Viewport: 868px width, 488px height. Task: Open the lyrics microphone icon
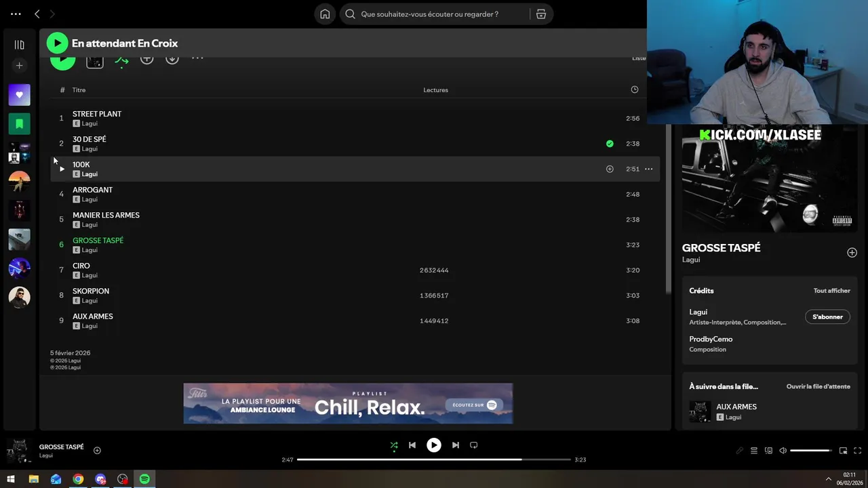pyautogui.click(x=739, y=451)
